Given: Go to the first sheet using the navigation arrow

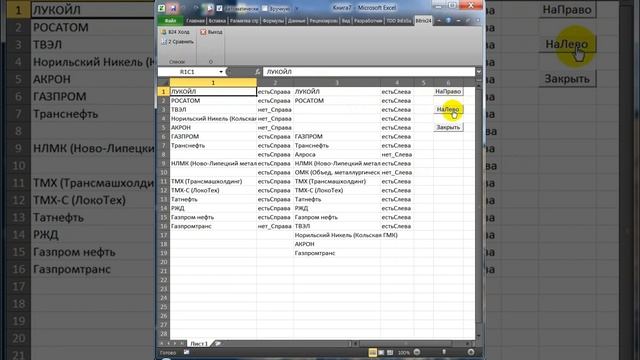Looking at the screenshot, I should pos(162,344).
